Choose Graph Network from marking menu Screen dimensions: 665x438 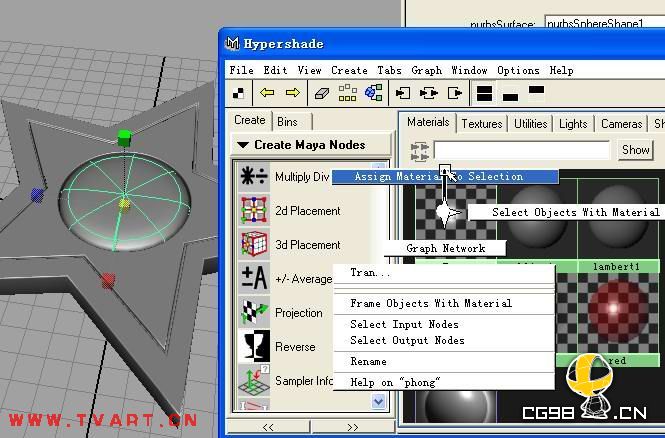[x=445, y=248]
